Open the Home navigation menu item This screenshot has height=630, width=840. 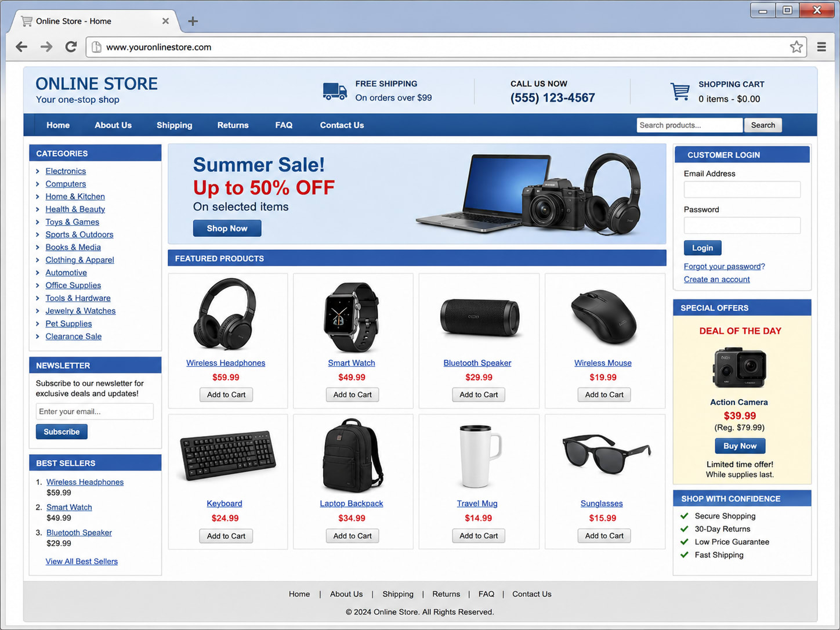[x=58, y=125]
